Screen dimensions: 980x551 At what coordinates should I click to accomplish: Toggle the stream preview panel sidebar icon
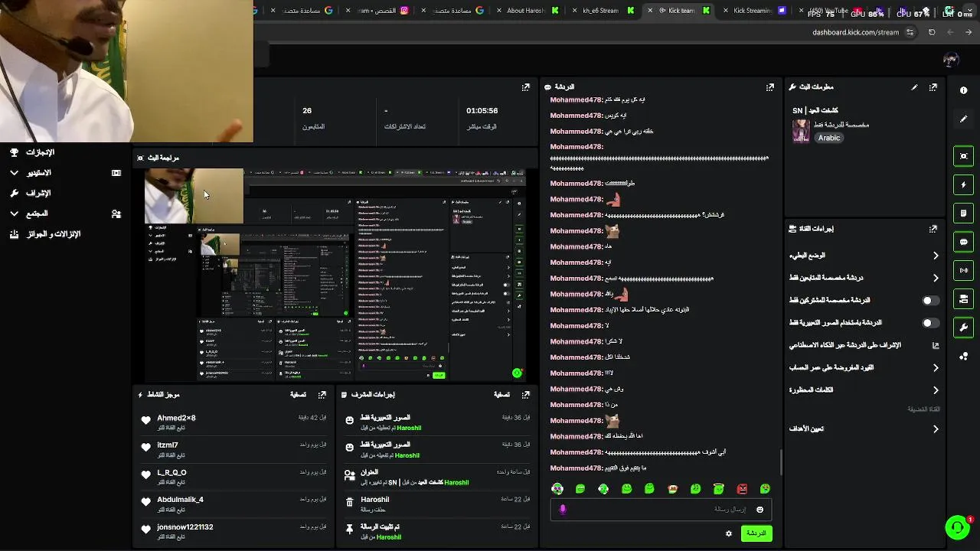[963, 156]
